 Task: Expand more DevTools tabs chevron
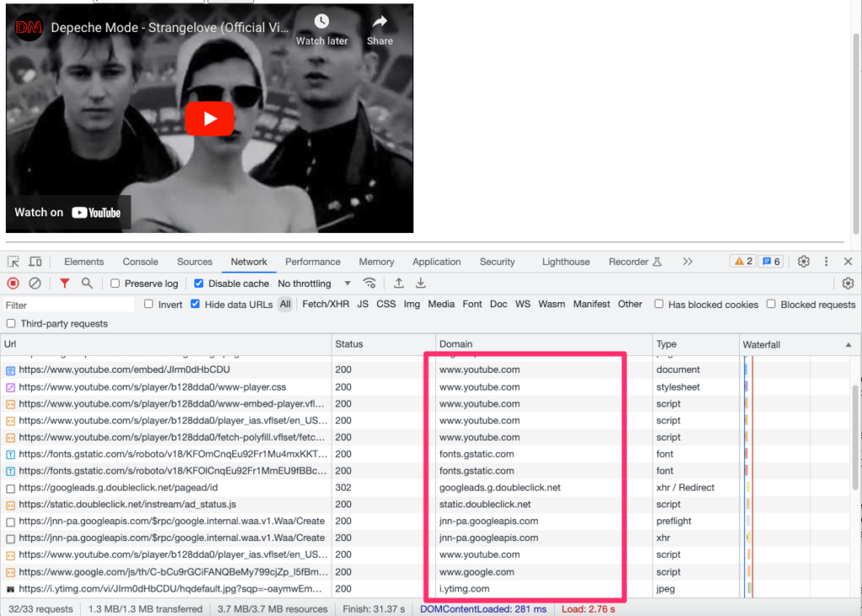[688, 262]
